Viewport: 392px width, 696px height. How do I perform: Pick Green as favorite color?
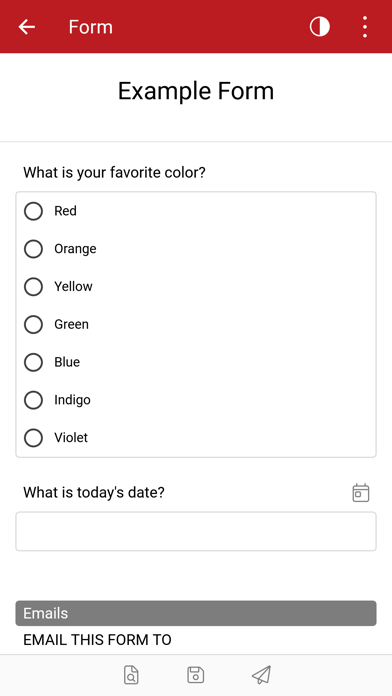(33, 324)
